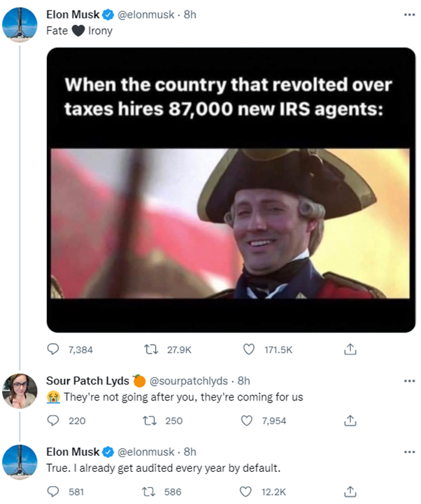Image resolution: width=421 pixels, height=504 pixels.
Task: Share the 'audited every year' tweet
Action: 352,492
